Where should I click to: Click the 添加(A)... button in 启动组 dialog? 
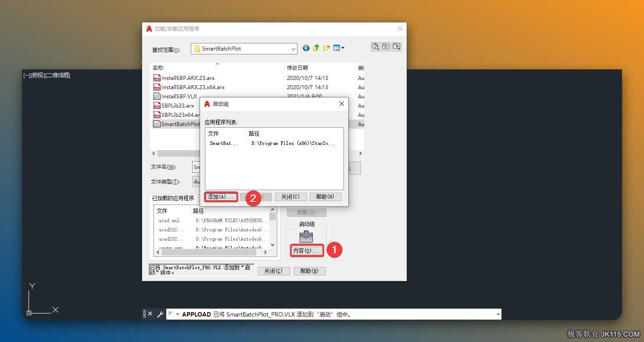tap(221, 197)
